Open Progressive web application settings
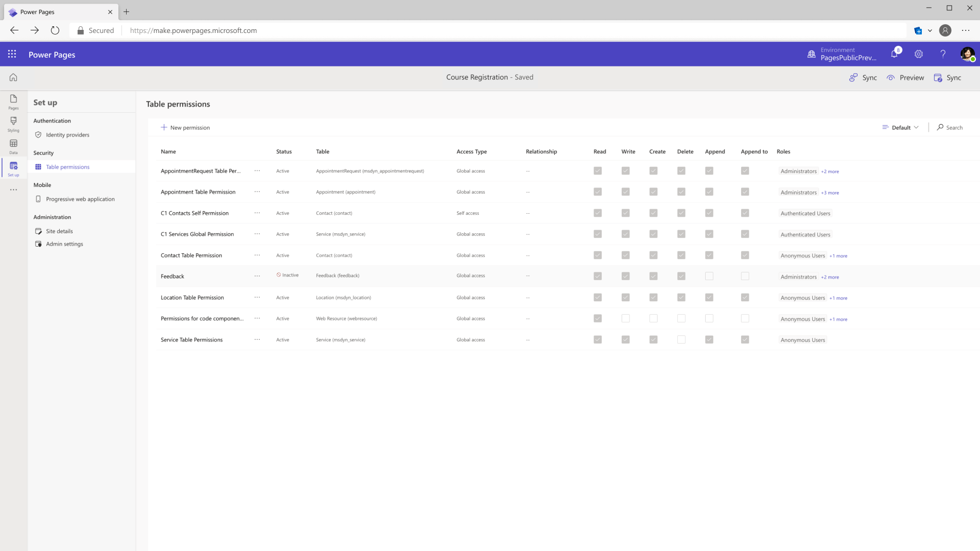This screenshot has height=551, width=980. (x=80, y=199)
